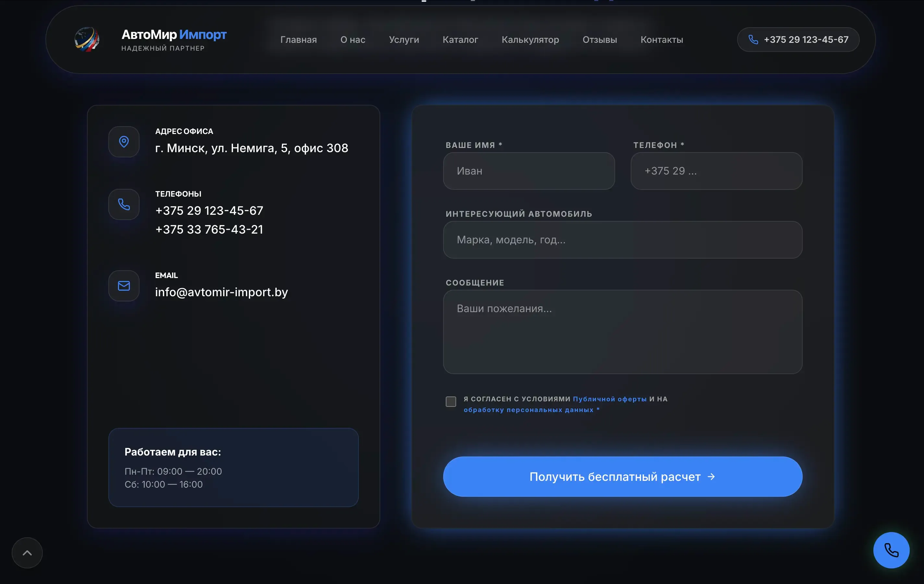Open the обработку персональных данных link

(x=529, y=410)
